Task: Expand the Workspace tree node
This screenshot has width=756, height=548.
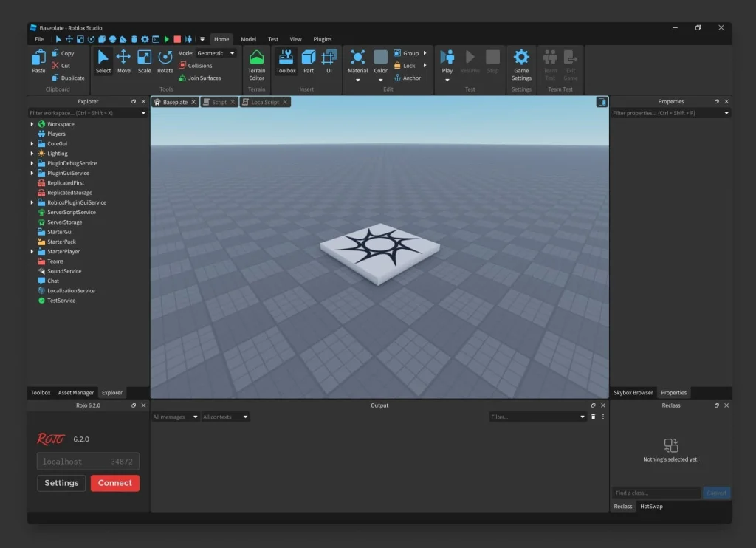Action: pos(32,124)
